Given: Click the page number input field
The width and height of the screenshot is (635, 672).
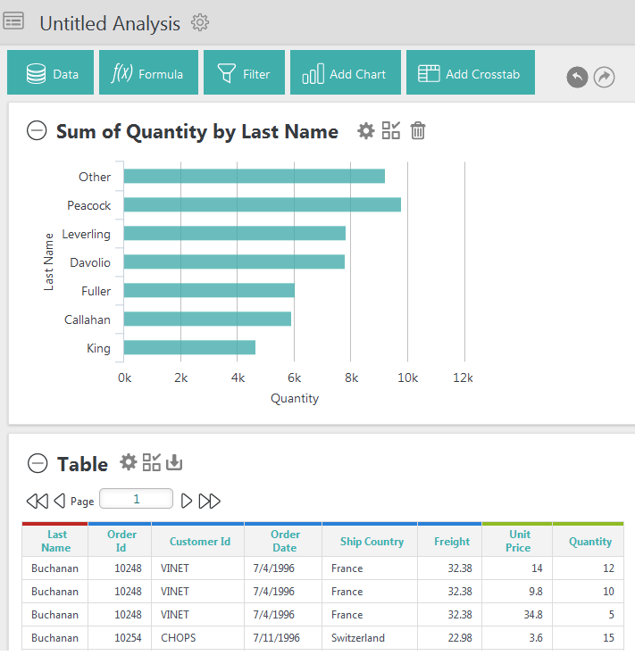Looking at the screenshot, I should [x=137, y=499].
